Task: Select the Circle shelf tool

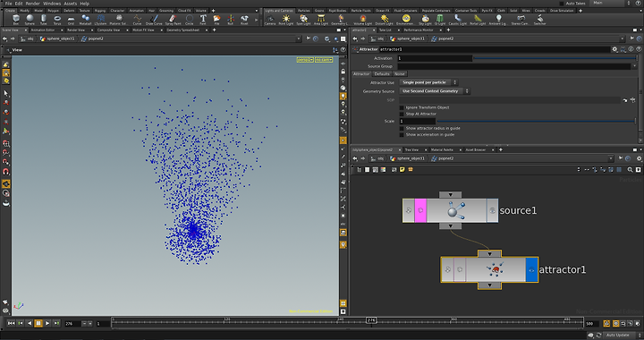Action: pos(190,20)
